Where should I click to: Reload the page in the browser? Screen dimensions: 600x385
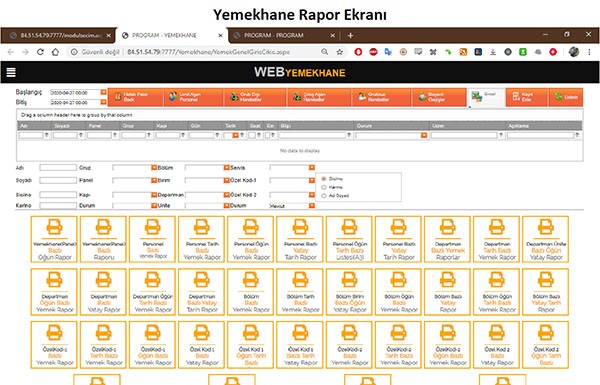pyautogui.click(x=40, y=52)
